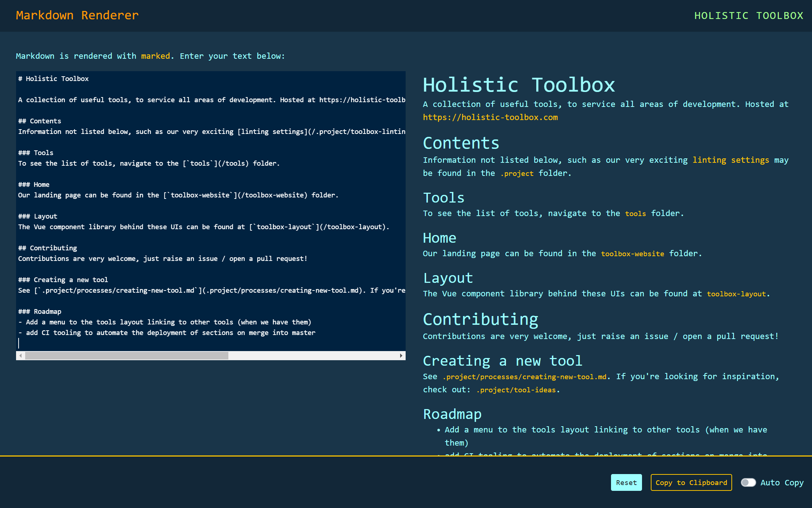The width and height of the screenshot is (812, 508).
Task: Open the marked library link
Action: point(155,56)
